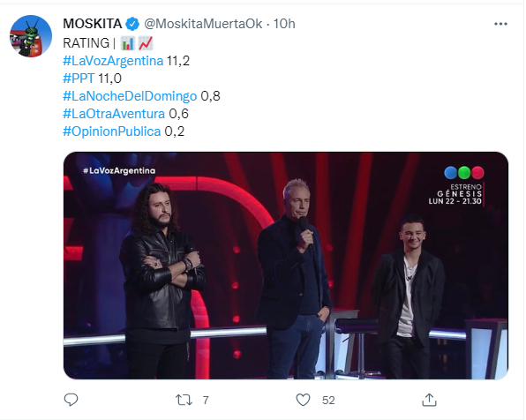Viewport: 526px width, 420px height.
Task: View the 7 retweets count
Action: pyautogui.click(x=206, y=400)
